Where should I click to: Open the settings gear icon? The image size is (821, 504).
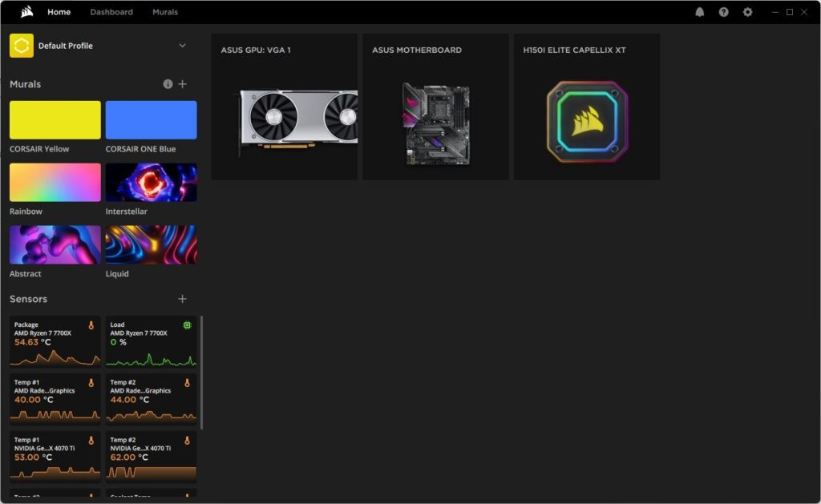[x=748, y=12]
